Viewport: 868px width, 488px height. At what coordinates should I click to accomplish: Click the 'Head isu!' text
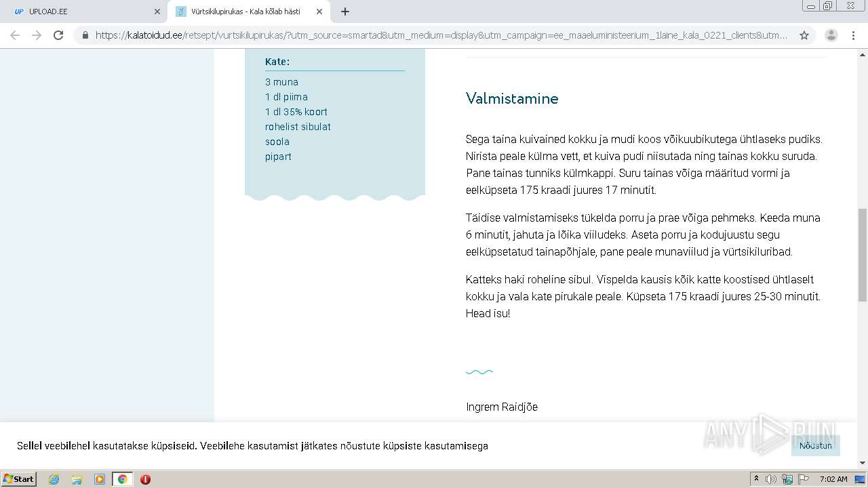[x=488, y=314]
